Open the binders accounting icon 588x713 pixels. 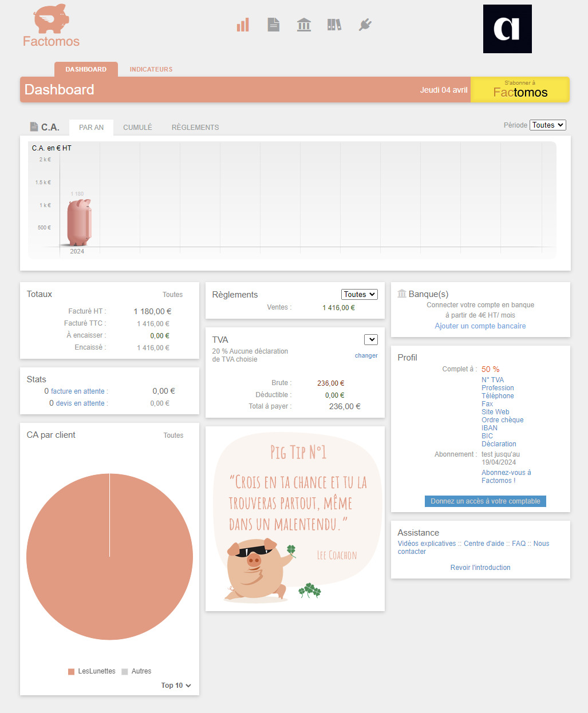point(334,25)
